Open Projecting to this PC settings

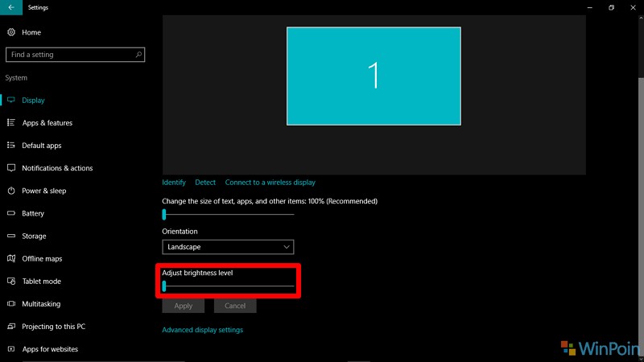[53, 327]
